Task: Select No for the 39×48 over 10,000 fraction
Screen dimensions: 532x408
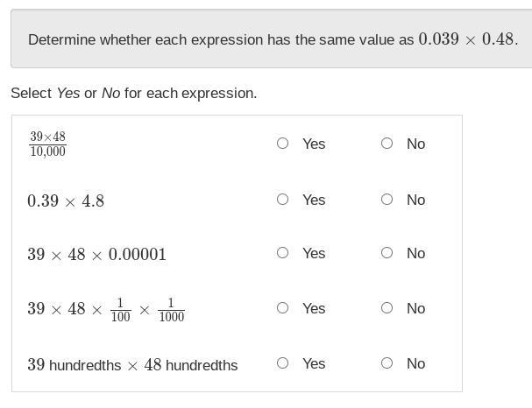Action: pos(387,144)
